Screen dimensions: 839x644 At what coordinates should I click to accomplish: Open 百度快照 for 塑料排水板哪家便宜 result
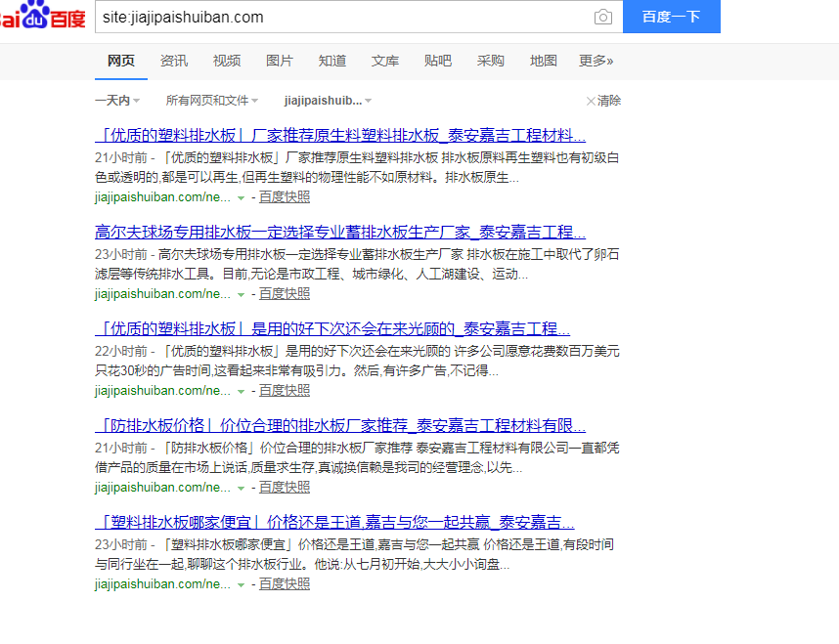click(x=285, y=584)
